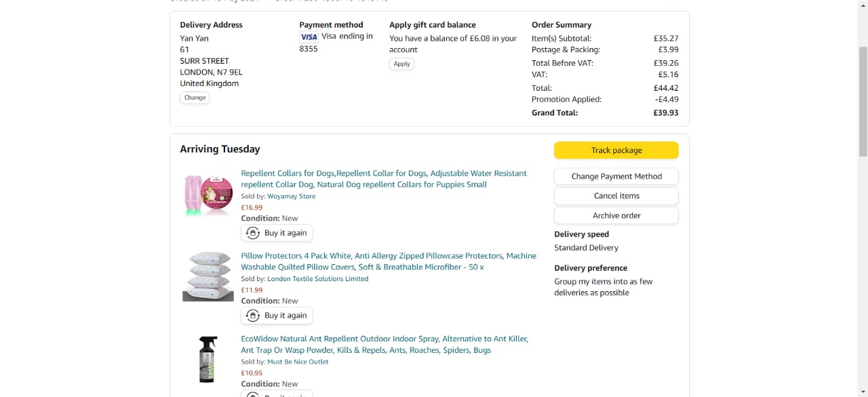Buy the pillow protectors again
Viewport: 868px width, 397px height.
pyautogui.click(x=277, y=316)
